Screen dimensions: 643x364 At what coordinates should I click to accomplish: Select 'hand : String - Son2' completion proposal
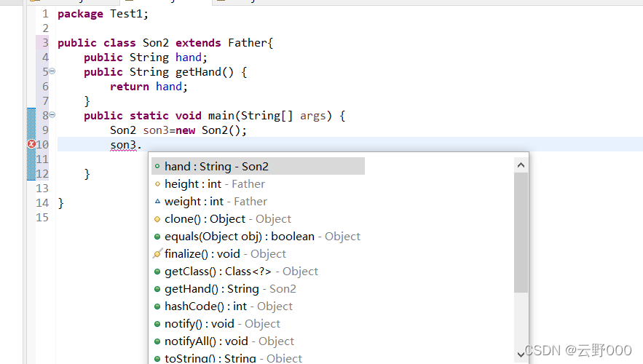click(x=258, y=167)
